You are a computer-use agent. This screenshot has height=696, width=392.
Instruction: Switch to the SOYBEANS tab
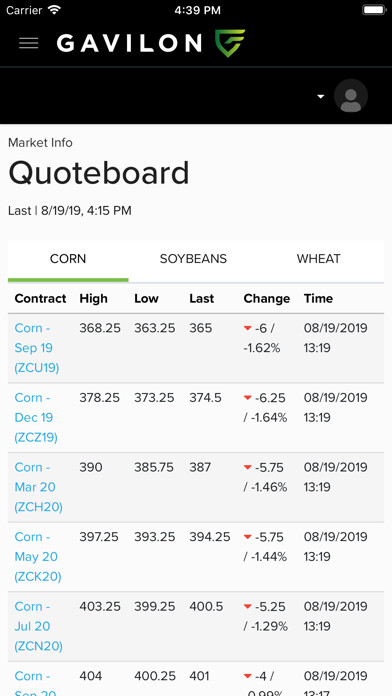[x=193, y=259]
